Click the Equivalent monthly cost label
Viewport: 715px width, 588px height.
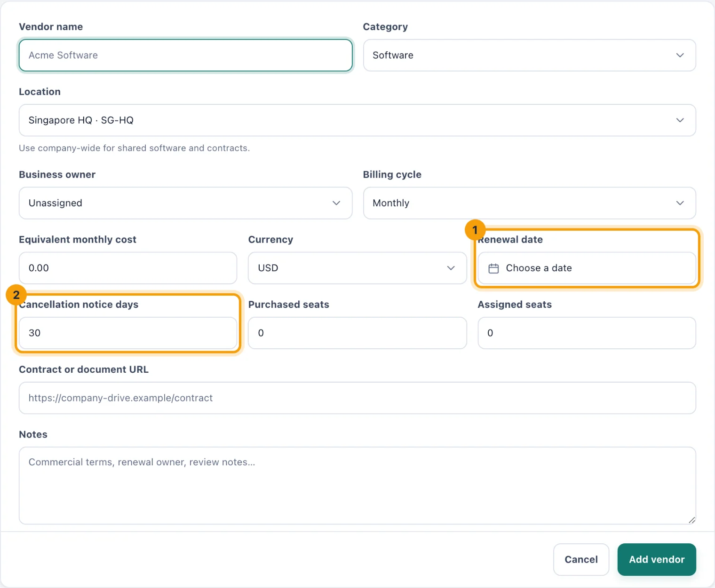78,239
